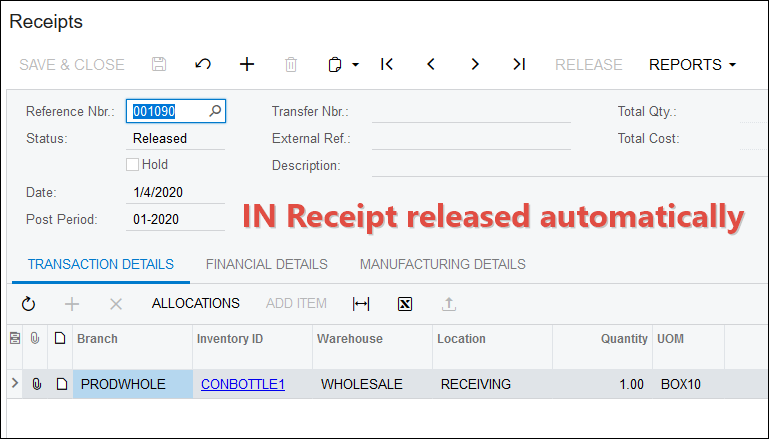The height and width of the screenshot is (439, 769).
Task: Open the row attachment paperclip icon
Action: coord(37,384)
